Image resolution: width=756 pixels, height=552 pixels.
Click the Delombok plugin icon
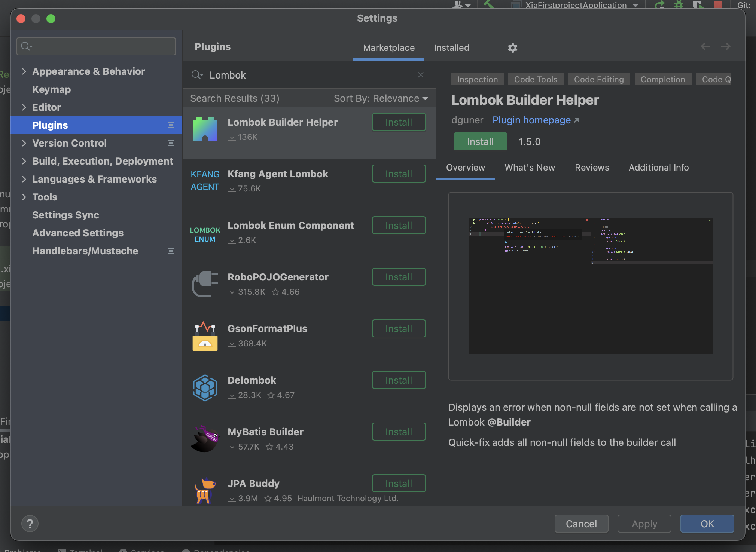coord(205,388)
